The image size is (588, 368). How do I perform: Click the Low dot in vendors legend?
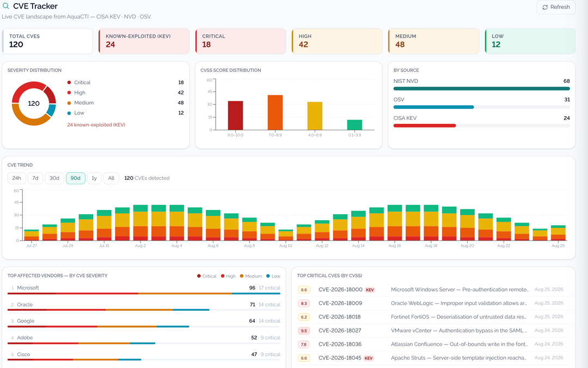tap(268, 276)
